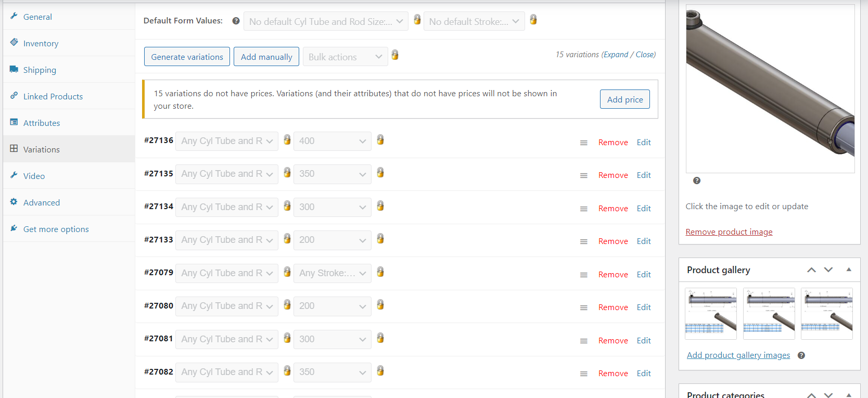This screenshot has width=868, height=398.
Task: Click lock icon after default Stroke dropdown
Action: click(x=533, y=20)
